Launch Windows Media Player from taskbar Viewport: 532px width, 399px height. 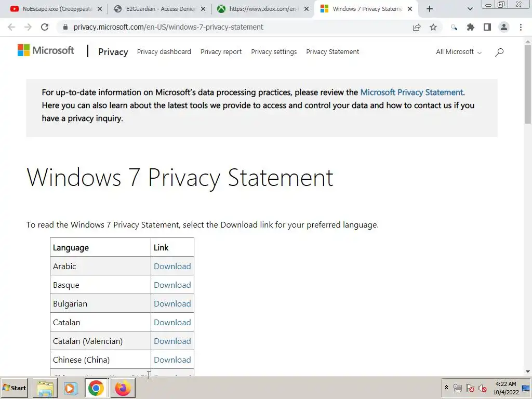(x=70, y=388)
